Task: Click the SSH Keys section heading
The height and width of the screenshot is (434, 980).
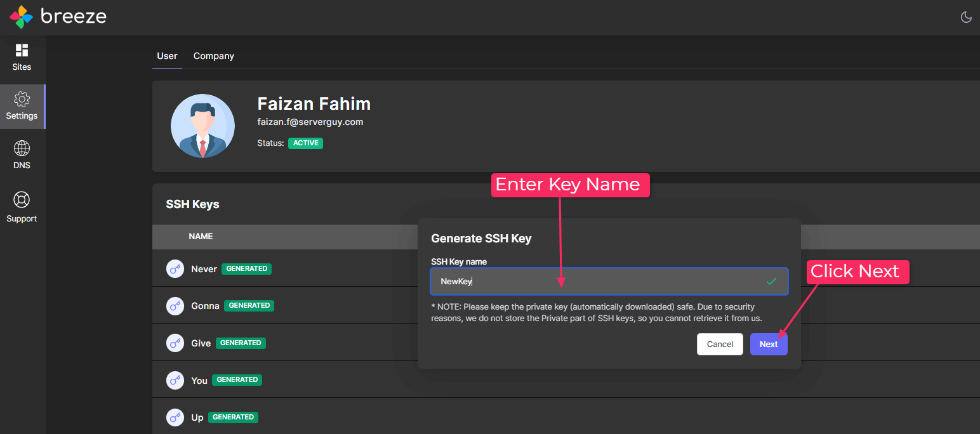Action: (x=192, y=204)
